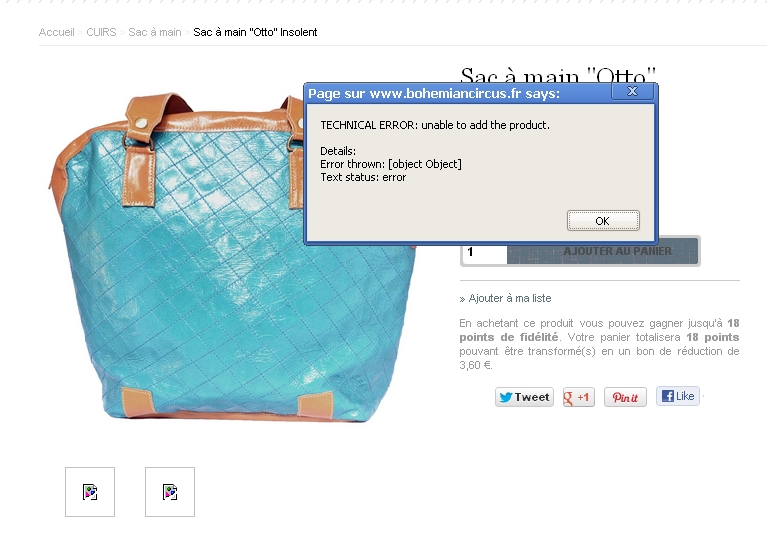Click Ajouter à ma liste link
Screen dimensions: 767x556
[510, 298]
